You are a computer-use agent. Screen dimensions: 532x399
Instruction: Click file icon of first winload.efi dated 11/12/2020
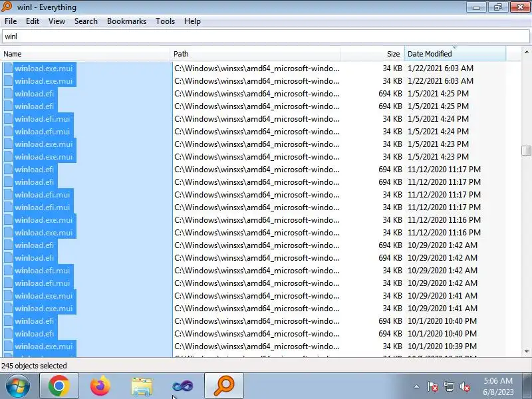click(x=8, y=170)
